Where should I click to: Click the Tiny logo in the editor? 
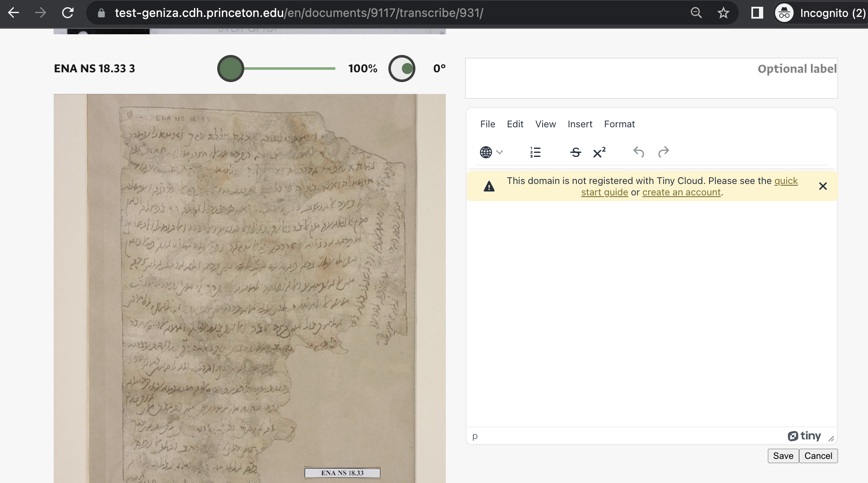click(x=804, y=436)
